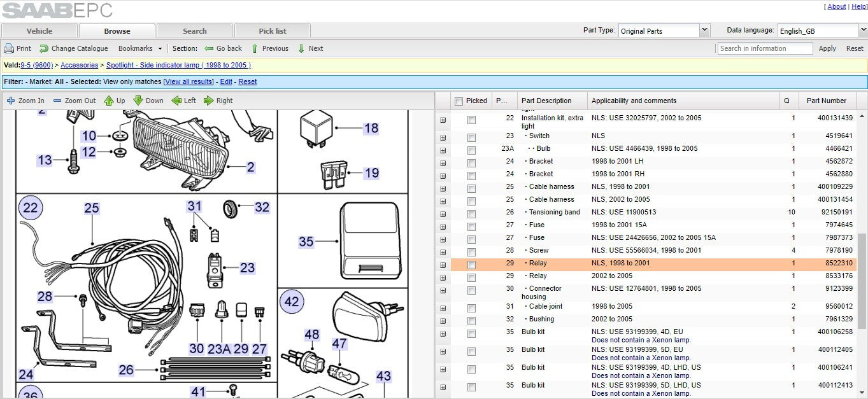868x399 pixels.
Task: Click the Change Catalogue icon
Action: pyautogui.click(x=44, y=48)
